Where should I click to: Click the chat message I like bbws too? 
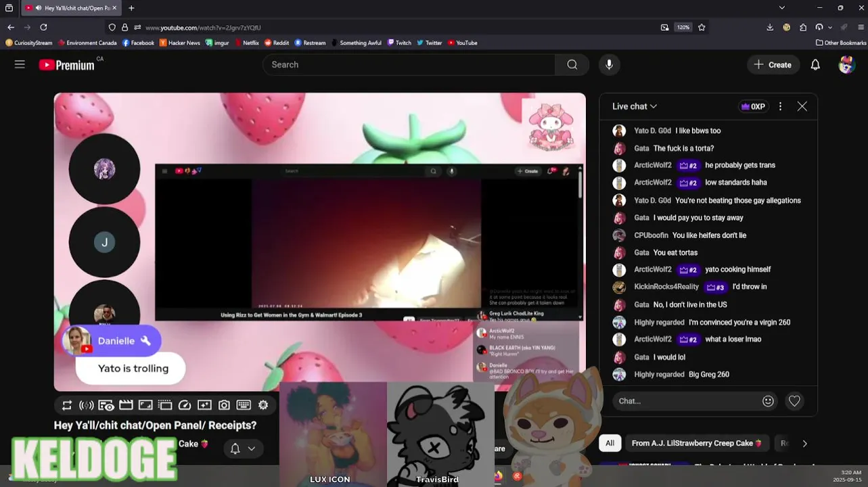(x=698, y=131)
